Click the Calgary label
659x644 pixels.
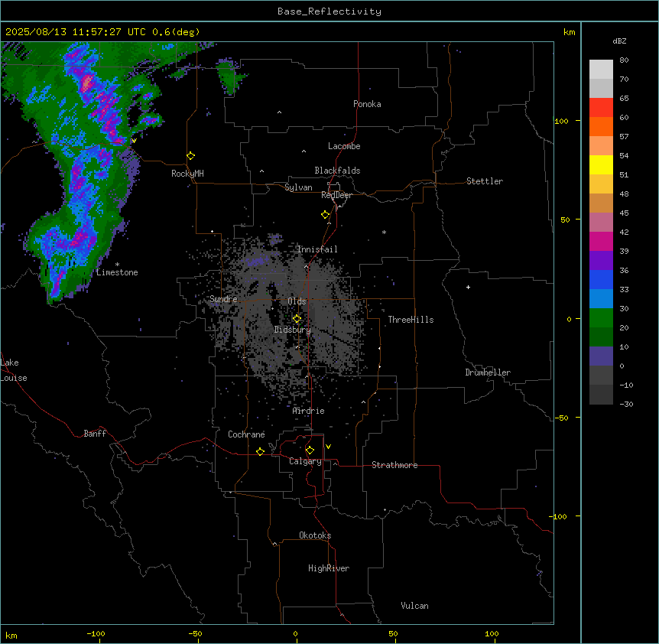[305, 461]
